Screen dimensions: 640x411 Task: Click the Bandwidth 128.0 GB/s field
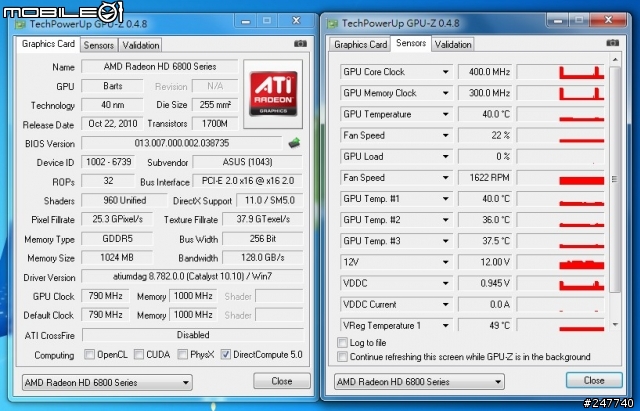(x=262, y=258)
